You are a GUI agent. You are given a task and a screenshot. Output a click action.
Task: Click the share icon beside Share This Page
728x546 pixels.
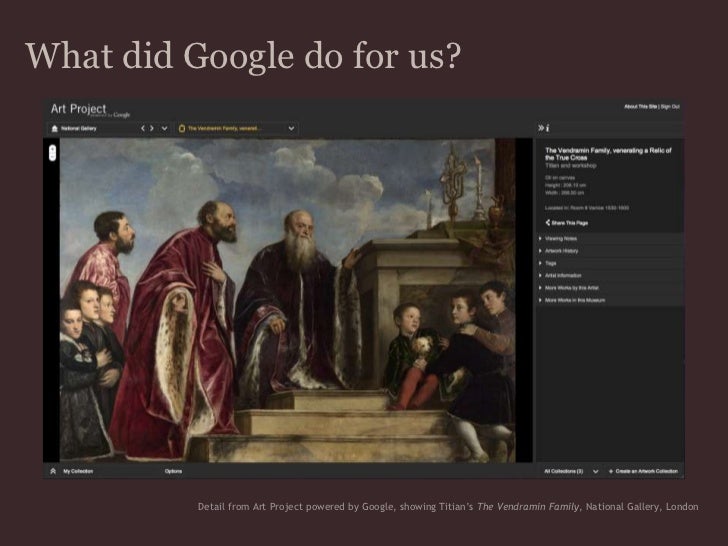pyautogui.click(x=548, y=222)
